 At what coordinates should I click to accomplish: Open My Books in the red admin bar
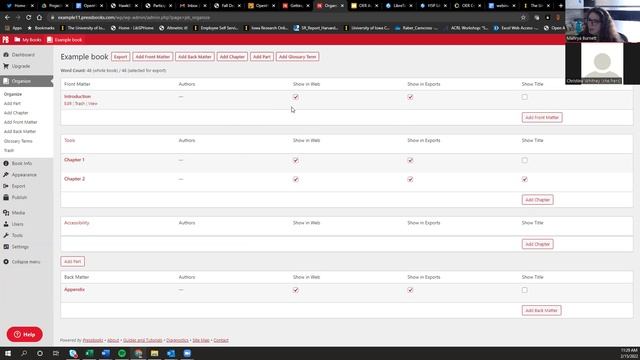[x=28, y=40]
